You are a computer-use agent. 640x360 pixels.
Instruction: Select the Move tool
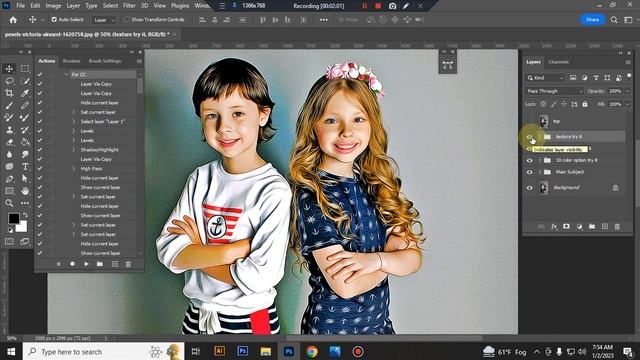[x=9, y=69]
